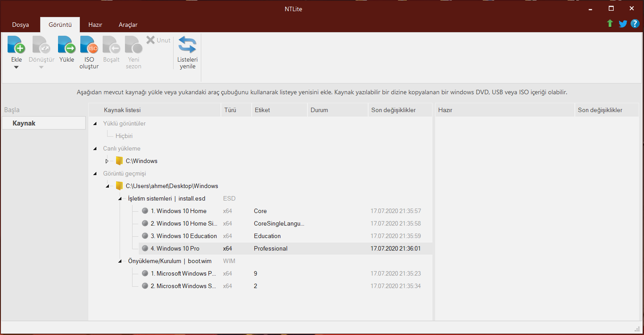Click the Boşalt unload icon
This screenshot has height=335, width=644.
tap(111, 45)
